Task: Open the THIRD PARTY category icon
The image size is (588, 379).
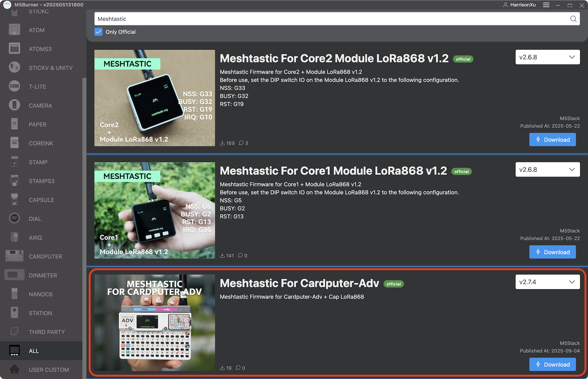Action: 14,332
